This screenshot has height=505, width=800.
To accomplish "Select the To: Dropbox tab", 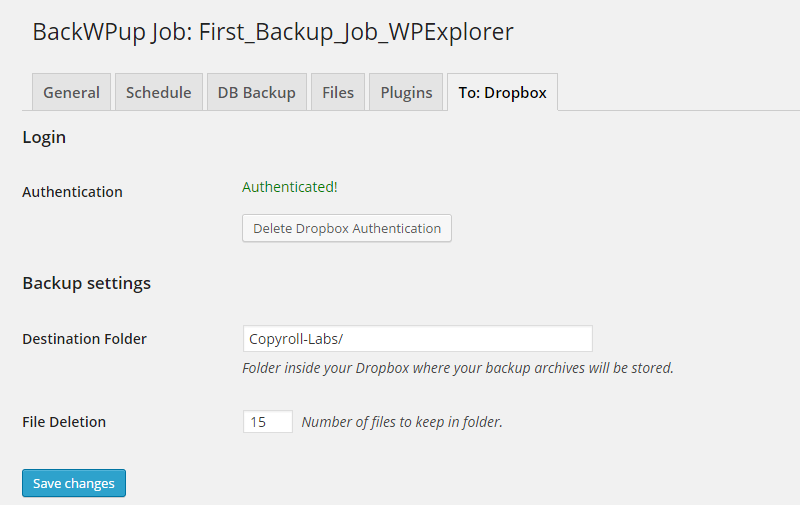I will click(503, 92).
